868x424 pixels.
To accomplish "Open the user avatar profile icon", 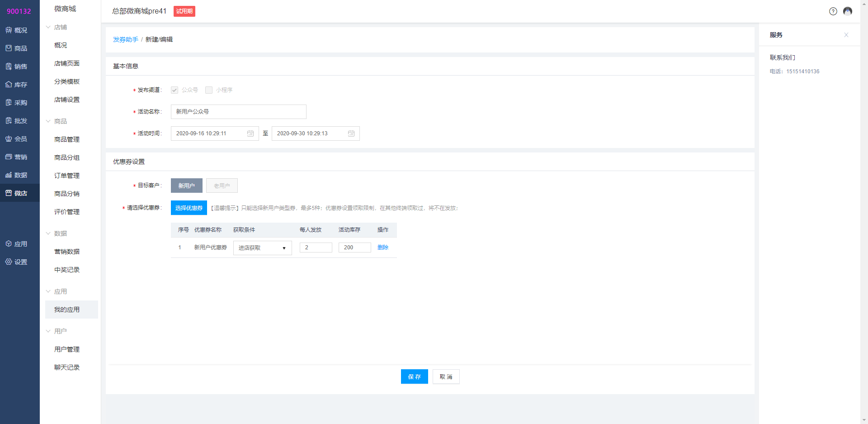I will pos(848,11).
